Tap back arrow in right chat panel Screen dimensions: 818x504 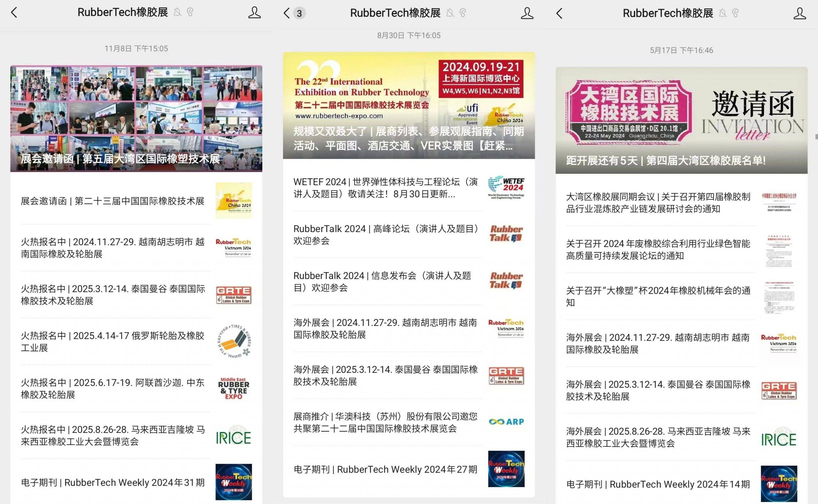point(559,13)
